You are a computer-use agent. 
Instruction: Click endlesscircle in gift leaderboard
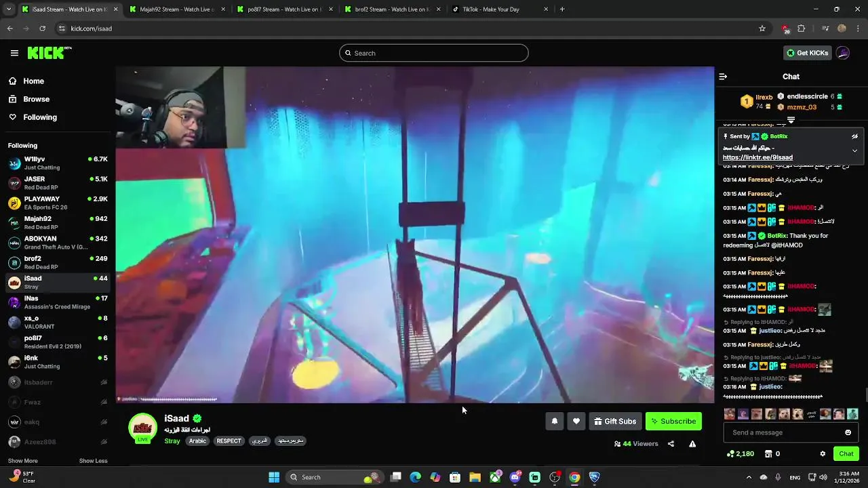pos(807,96)
